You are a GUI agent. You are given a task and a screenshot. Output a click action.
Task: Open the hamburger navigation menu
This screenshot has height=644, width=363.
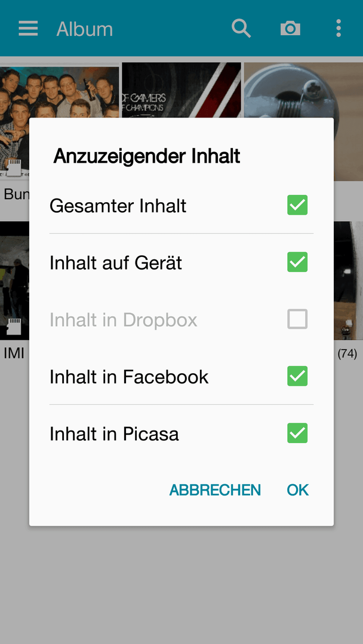tap(28, 29)
